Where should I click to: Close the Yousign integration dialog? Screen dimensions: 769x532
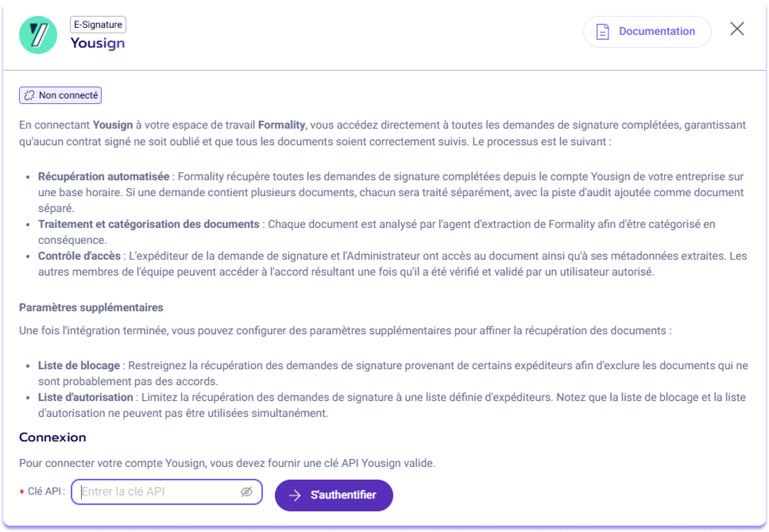(737, 29)
